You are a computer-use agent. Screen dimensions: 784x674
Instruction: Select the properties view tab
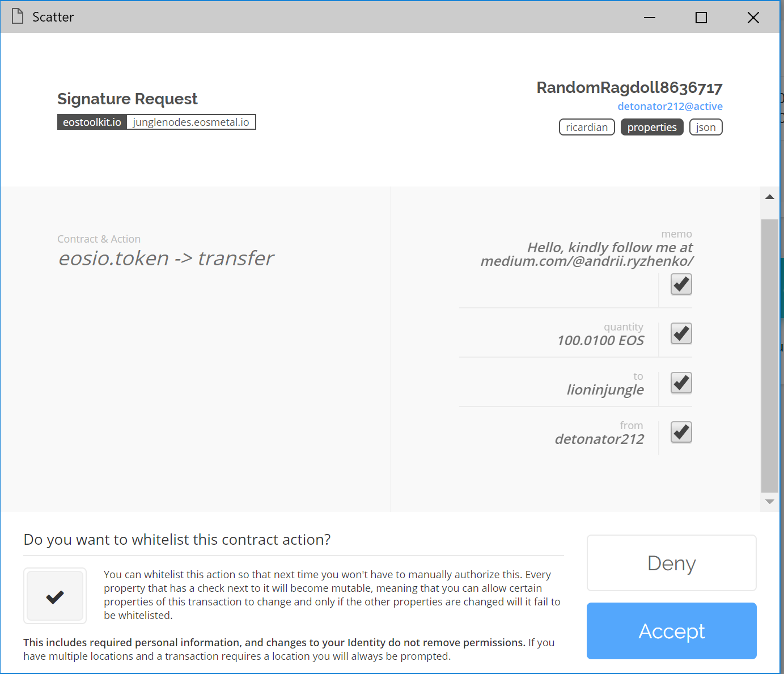point(652,127)
